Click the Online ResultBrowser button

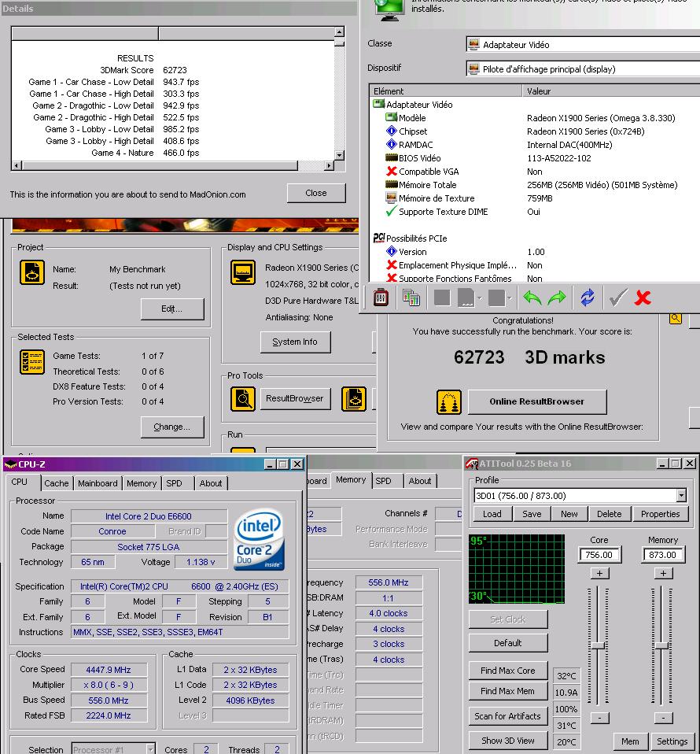click(536, 401)
